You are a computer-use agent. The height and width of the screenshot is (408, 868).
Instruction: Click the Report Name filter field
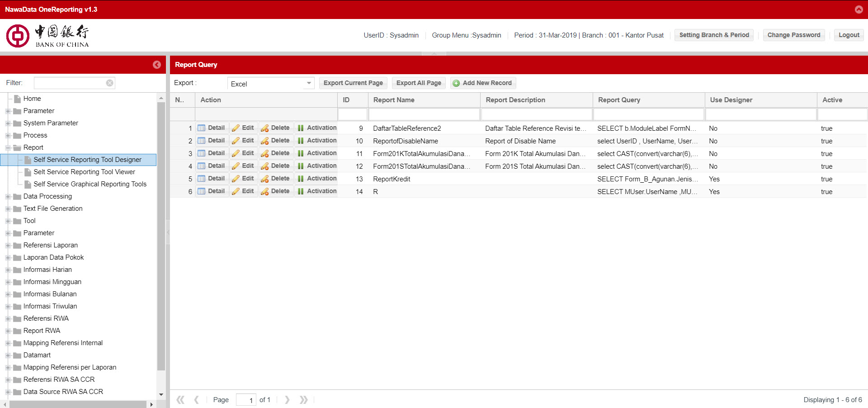(424, 114)
